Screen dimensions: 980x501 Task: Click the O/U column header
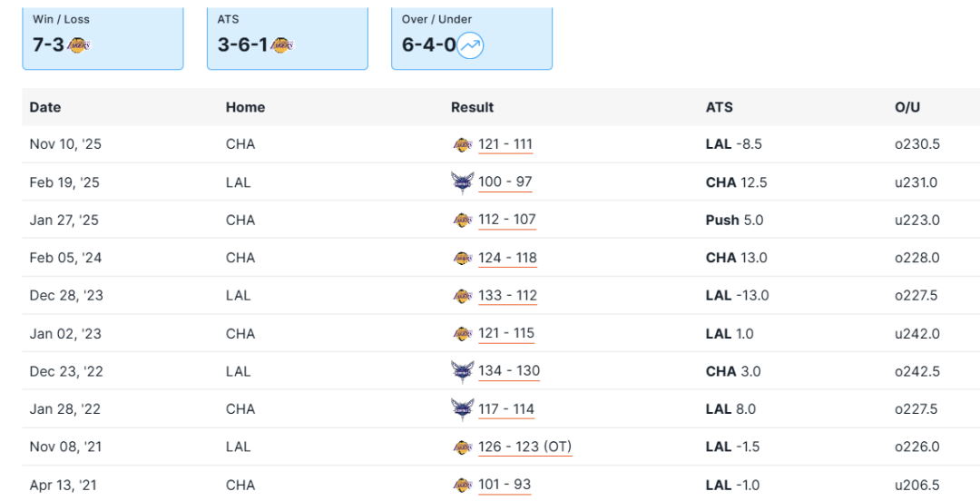coord(907,107)
